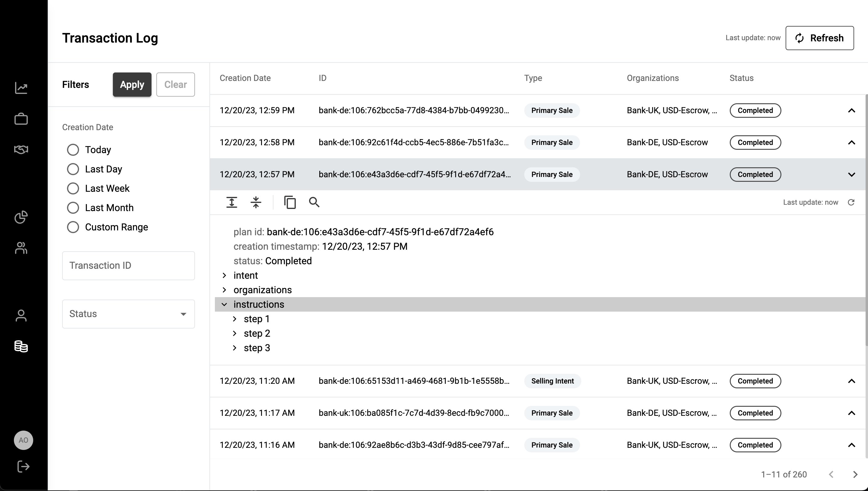The height and width of the screenshot is (491, 868).
Task: Open the chart analytics sidebar icon
Action: (x=21, y=88)
